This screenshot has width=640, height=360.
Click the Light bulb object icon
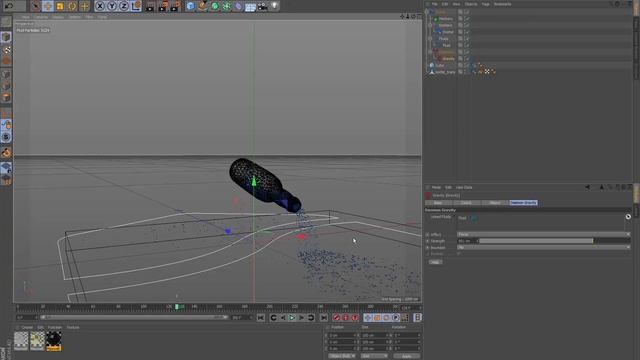pyautogui.click(x=275, y=6)
